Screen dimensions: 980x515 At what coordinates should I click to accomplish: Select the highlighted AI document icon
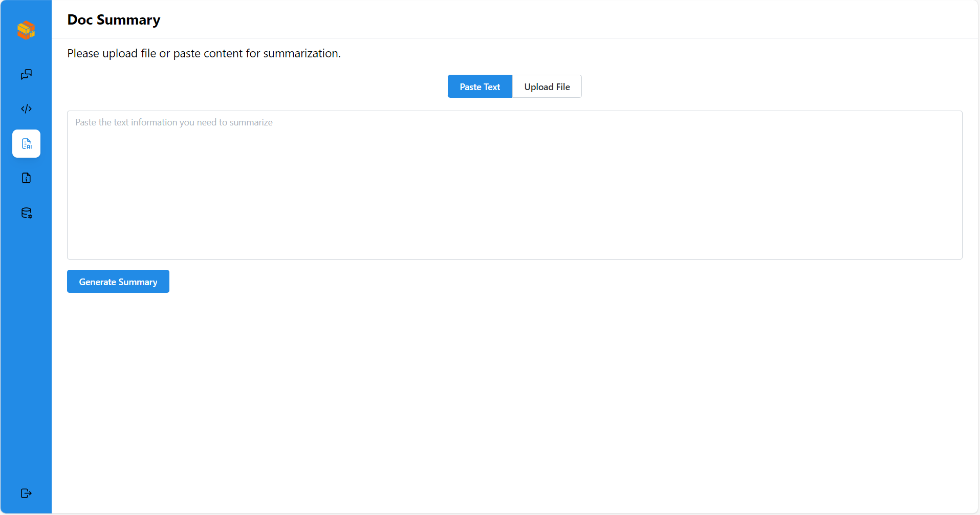tap(26, 144)
